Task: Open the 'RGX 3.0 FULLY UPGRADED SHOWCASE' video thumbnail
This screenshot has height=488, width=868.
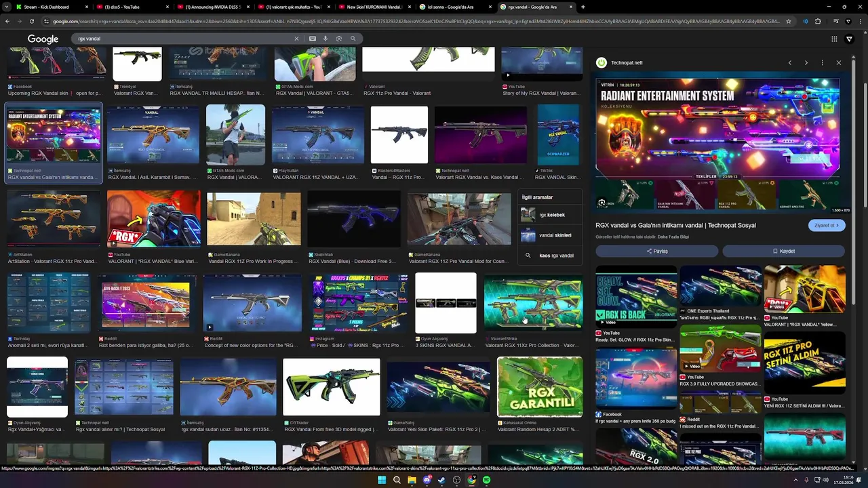Action: (720, 349)
